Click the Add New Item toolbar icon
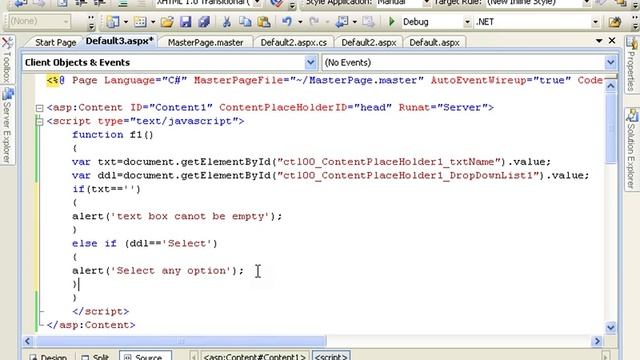This screenshot has height=360, width=640. coord(140,22)
